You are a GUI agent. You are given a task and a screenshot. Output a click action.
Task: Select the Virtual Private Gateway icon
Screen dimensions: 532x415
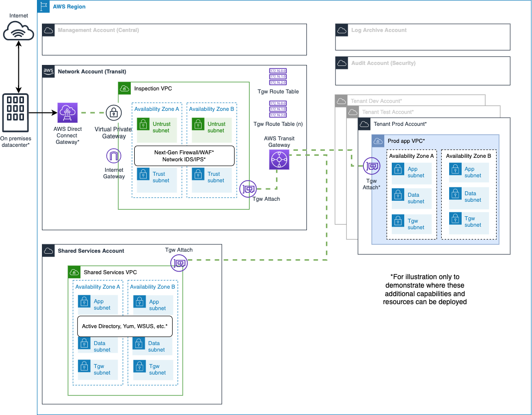[114, 113]
